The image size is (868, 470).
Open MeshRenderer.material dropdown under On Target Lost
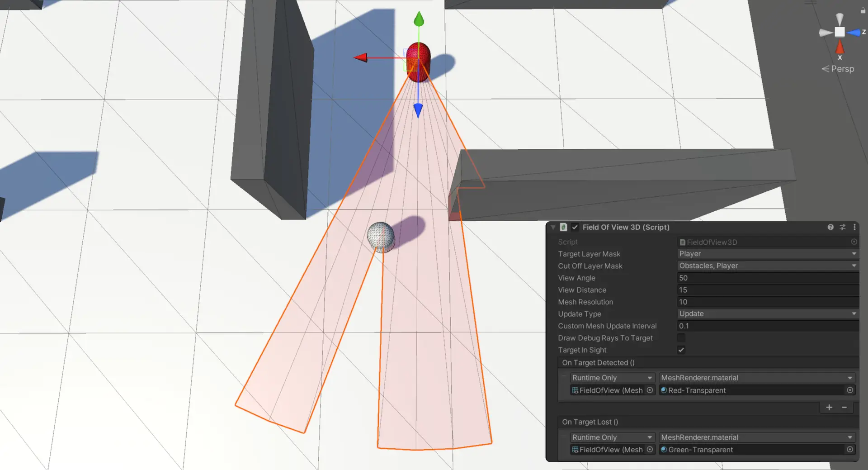tap(756, 437)
